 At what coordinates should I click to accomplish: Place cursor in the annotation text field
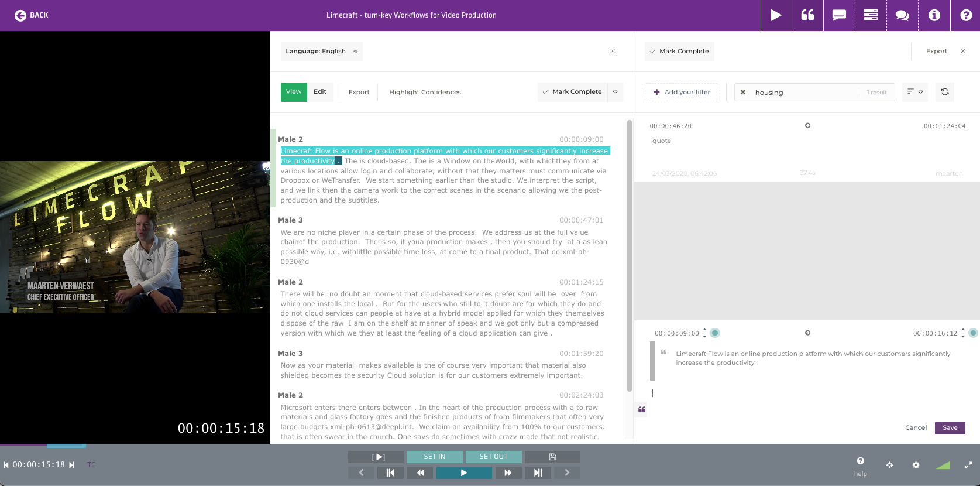tap(807, 393)
